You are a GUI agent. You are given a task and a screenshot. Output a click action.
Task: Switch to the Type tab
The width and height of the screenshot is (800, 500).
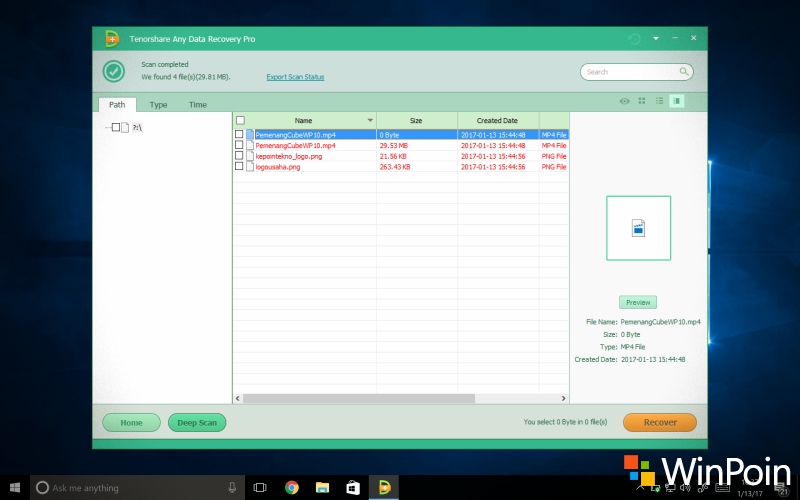[x=158, y=105]
